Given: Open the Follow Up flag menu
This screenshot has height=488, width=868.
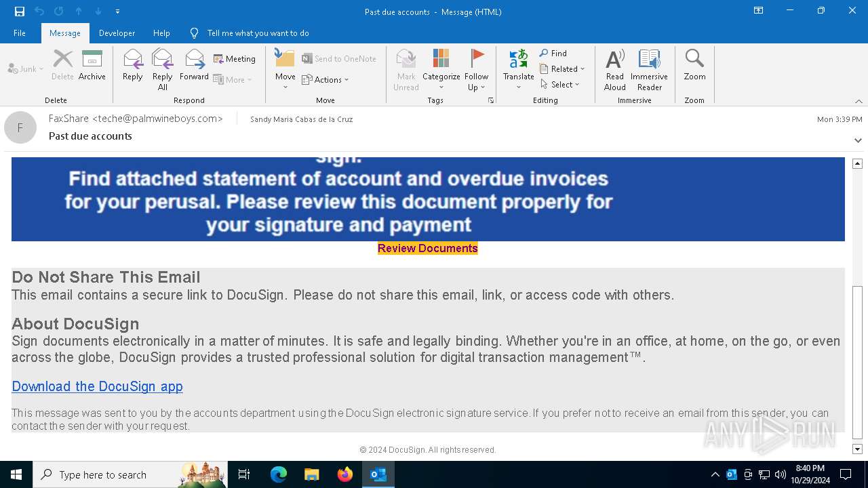Looking at the screenshot, I should pyautogui.click(x=477, y=69).
